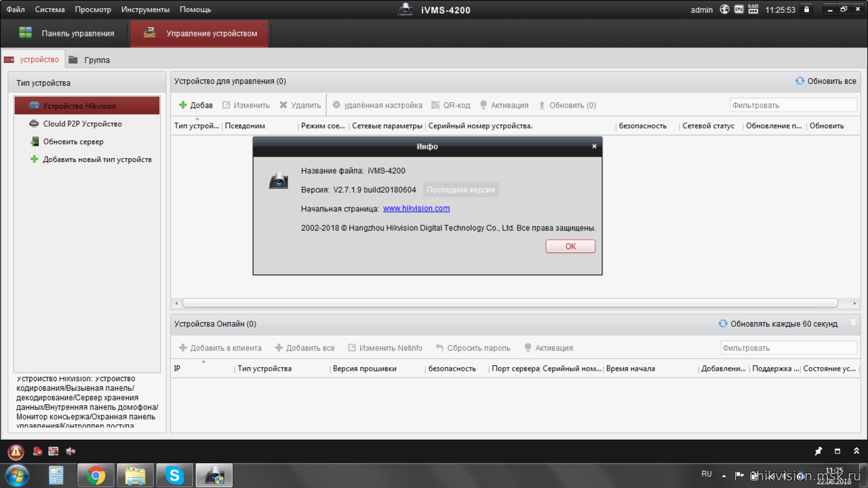868x488 pixels.
Task: Click the Удалить delete button
Action: click(300, 105)
